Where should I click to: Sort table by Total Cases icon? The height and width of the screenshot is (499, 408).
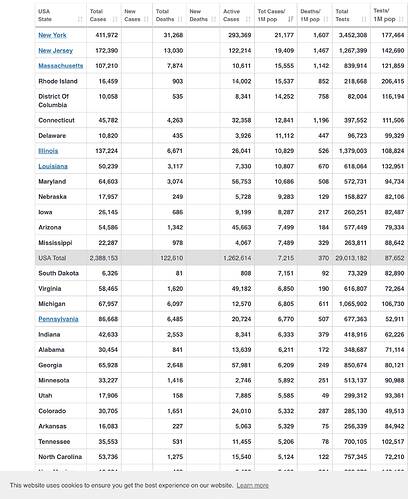tap(115, 19)
